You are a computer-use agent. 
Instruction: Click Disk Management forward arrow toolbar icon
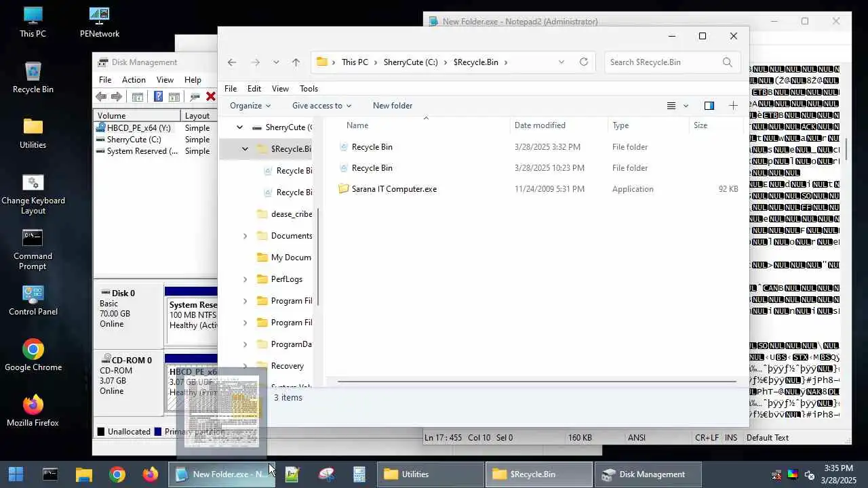(117, 97)
